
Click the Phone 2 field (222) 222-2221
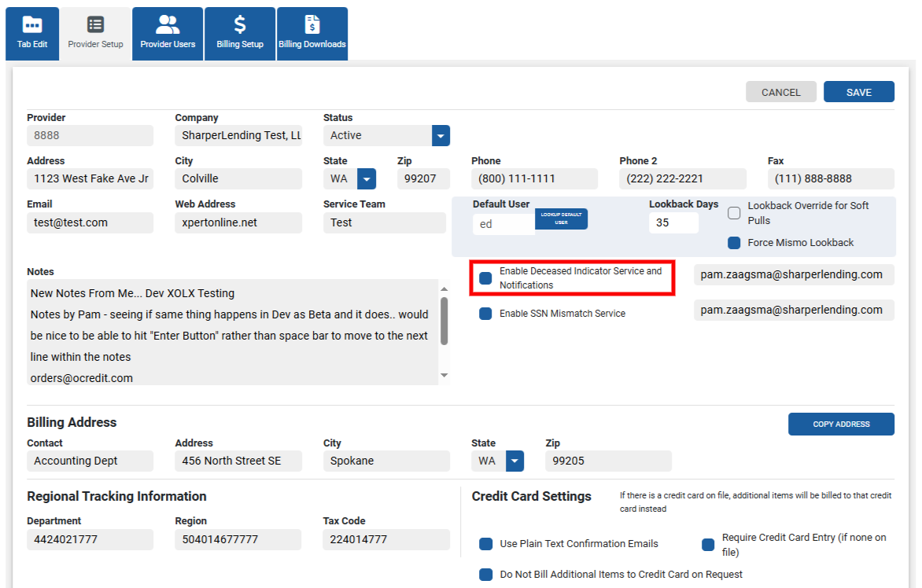coord(683,178)
